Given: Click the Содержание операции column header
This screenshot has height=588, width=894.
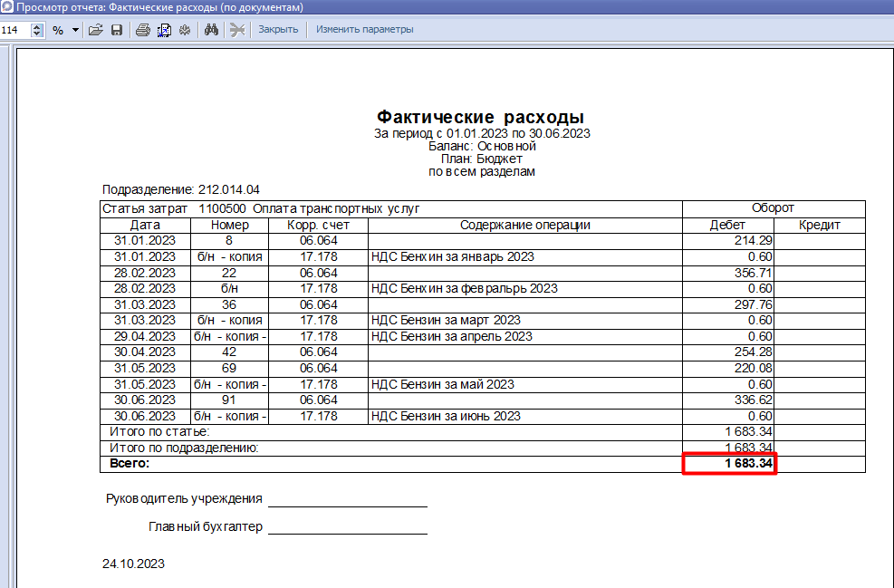Looking at the screenshot, I should click(524, 225).
